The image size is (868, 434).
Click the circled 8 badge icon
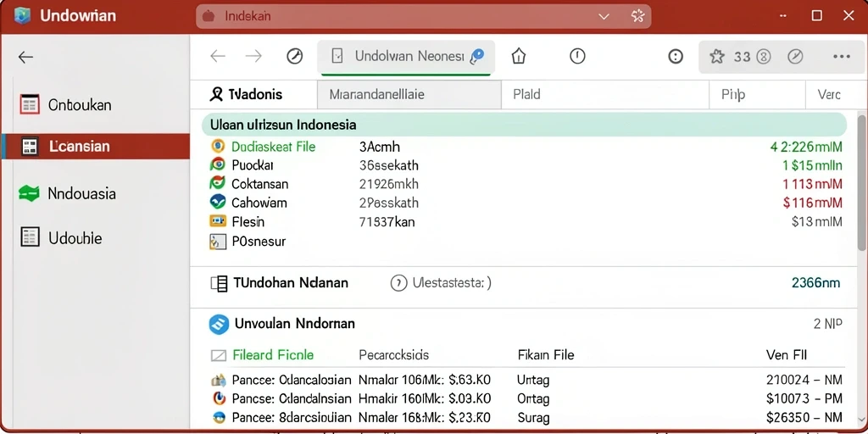click(x=764, y=56)
